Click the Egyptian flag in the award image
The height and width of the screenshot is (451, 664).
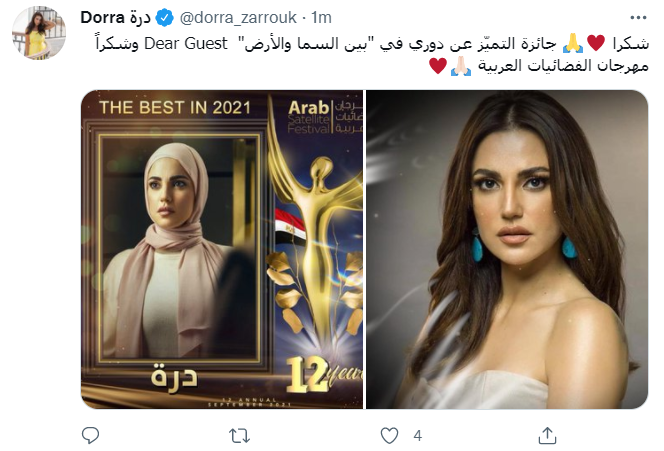coord(290,227)
